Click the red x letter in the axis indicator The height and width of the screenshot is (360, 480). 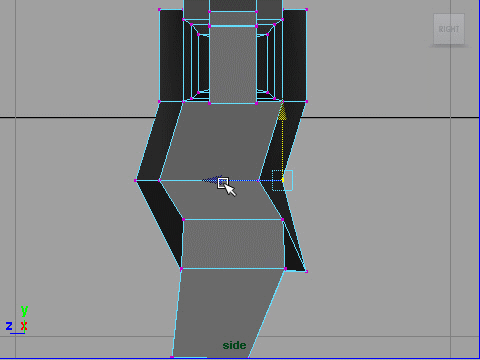click(24, 325)
